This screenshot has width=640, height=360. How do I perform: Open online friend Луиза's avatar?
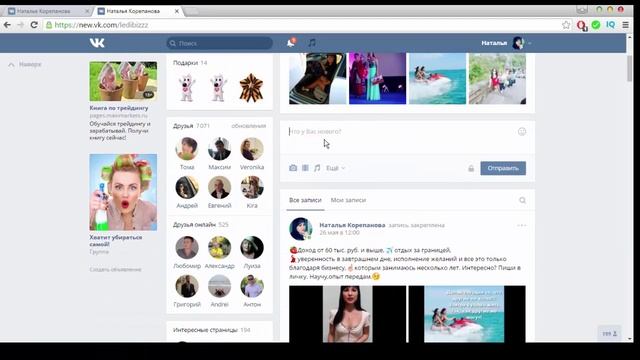(x=252, y=247)
